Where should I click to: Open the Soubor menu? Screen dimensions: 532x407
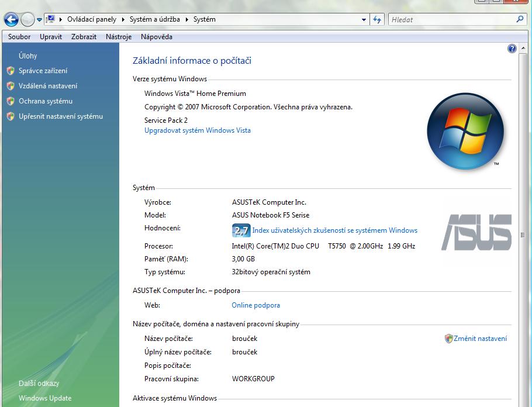tap(19, 37)
